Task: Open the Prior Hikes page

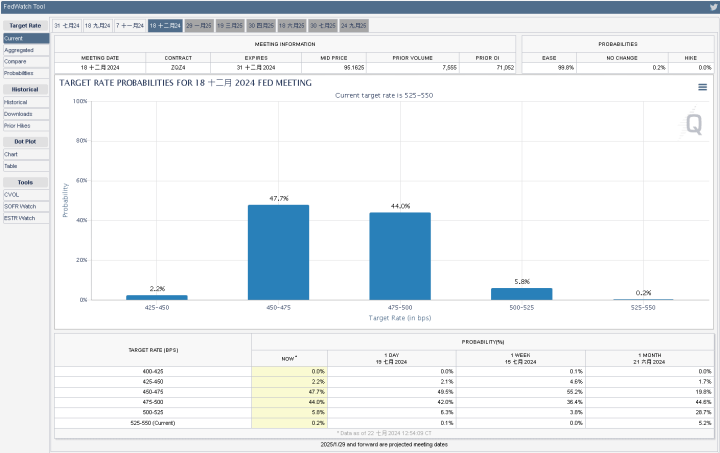Action: pos(26,126)
